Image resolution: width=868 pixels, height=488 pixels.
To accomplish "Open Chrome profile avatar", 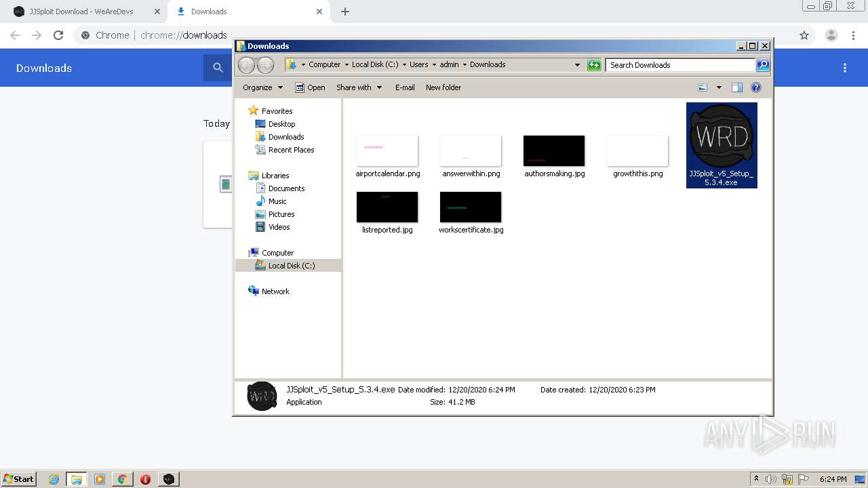I will (x=831, y=35).
